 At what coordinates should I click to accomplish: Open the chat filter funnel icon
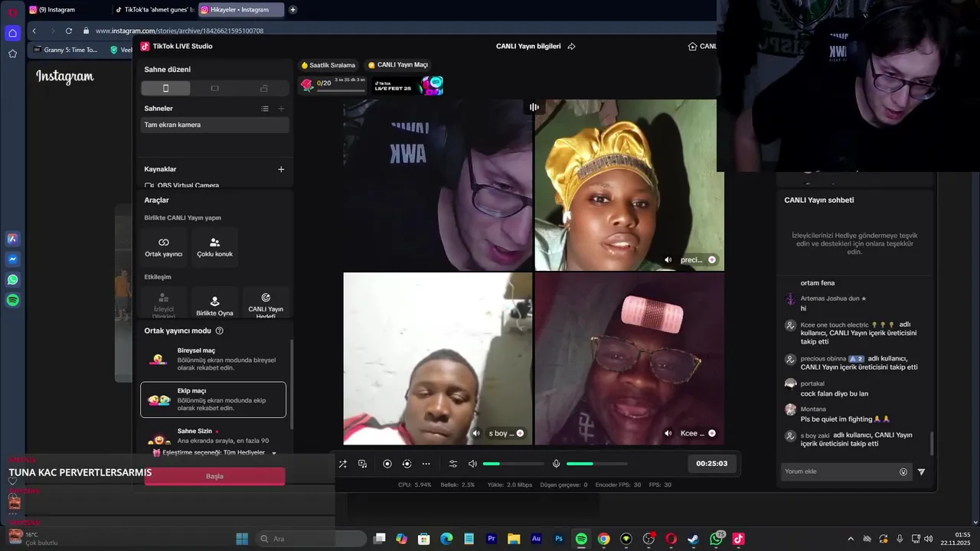point(921,471)
